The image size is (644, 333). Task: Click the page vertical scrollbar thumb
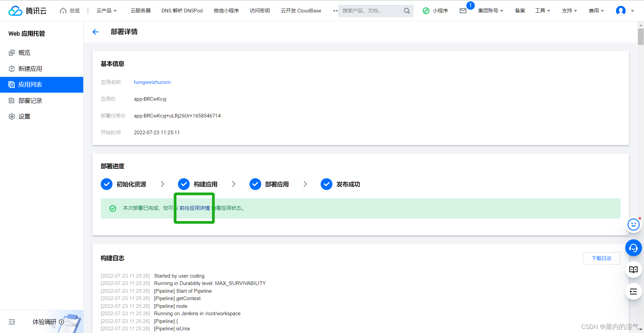(641, 36)
